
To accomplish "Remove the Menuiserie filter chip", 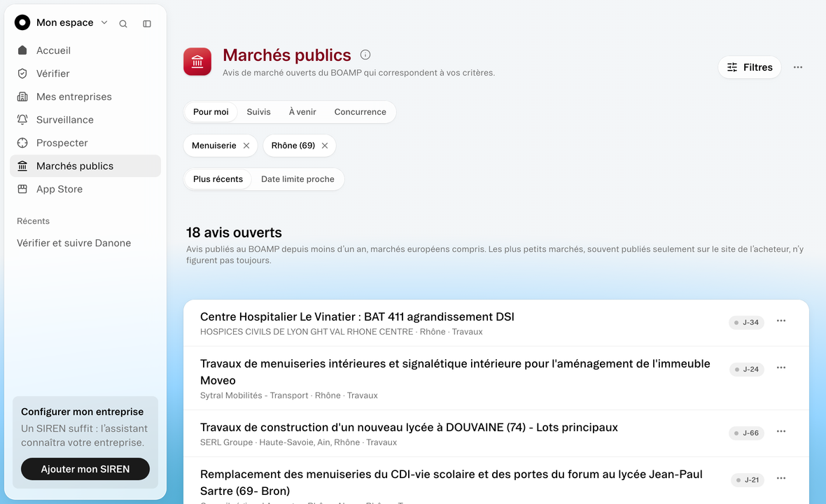I will point(246,146).
